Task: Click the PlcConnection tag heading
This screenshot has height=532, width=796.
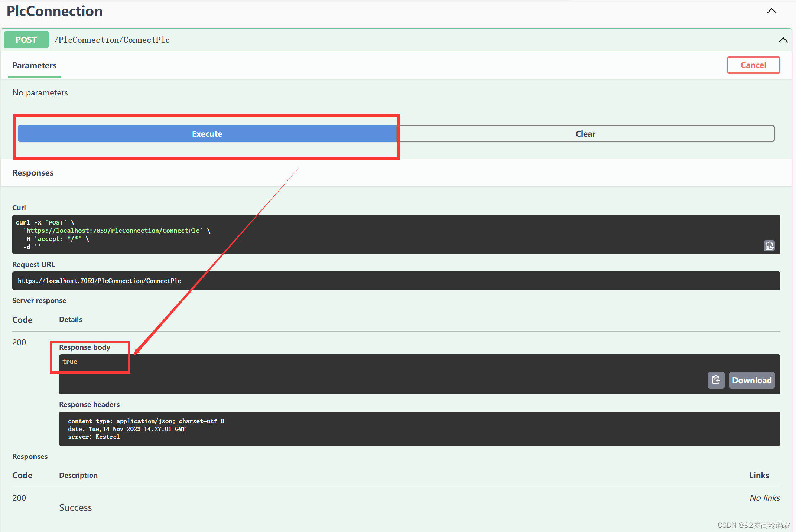Action: (x=55, y=11)
